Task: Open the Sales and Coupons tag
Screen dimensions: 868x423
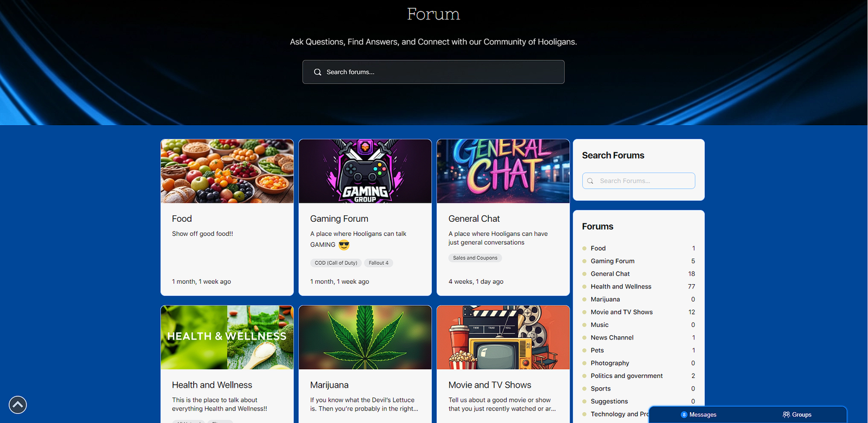Action: point(475,258)
